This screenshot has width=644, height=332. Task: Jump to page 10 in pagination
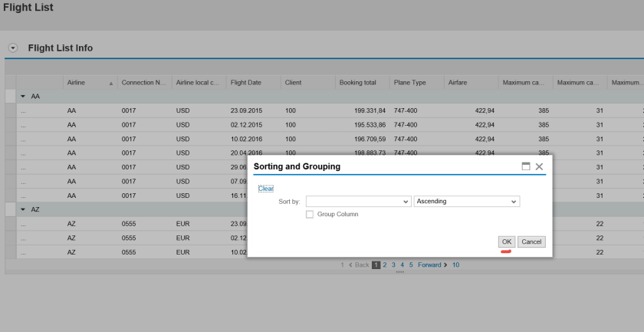coord(455,265)
